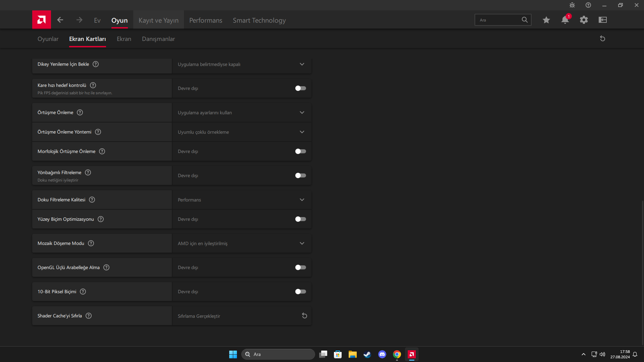
Task: Switch to the Ekran sub-tab
Action: pyautogui.click(x=124, y=39)
